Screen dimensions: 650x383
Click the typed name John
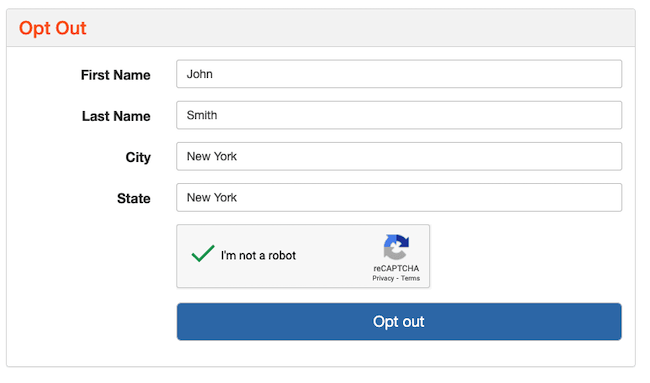pyautogui.click(x=199, y=74)
